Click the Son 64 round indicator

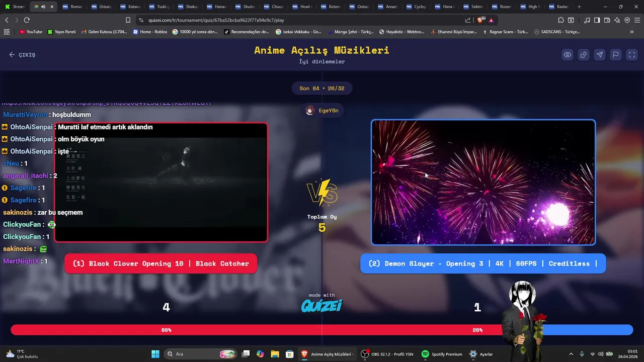click(322, 88)
